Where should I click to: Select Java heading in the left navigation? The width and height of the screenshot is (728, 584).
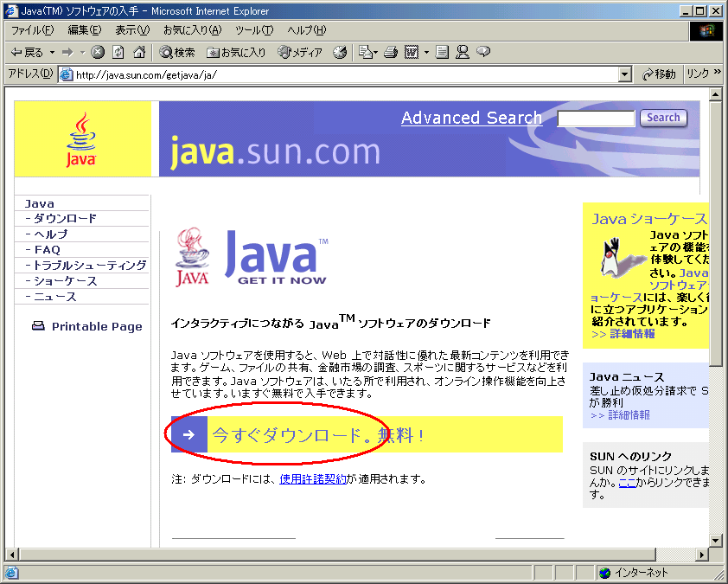pos(40,203)
